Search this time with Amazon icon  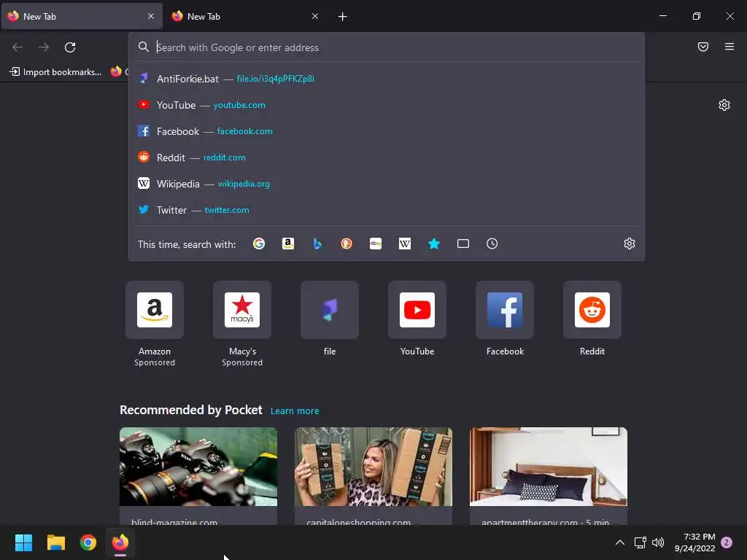tap(287, 244)
